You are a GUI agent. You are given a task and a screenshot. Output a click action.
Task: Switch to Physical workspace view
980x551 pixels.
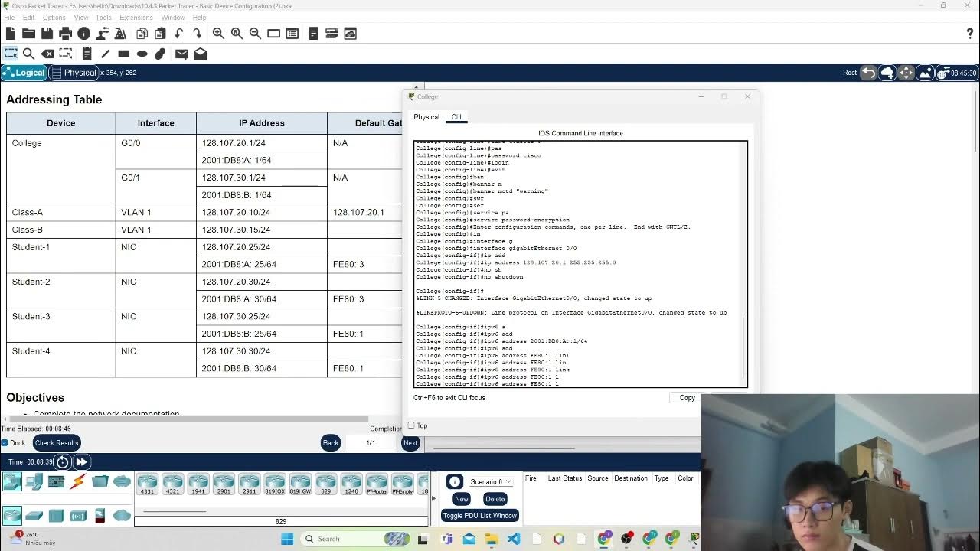coord(74,73)
